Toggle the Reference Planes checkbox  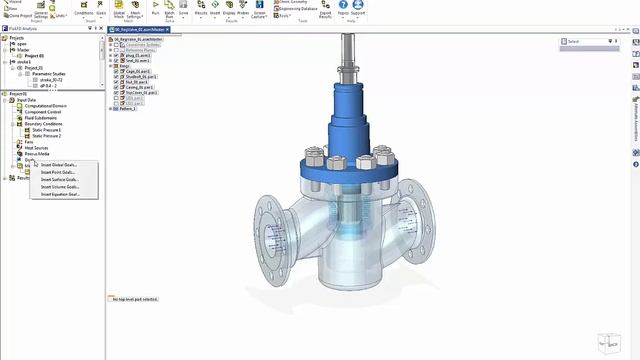116,50
